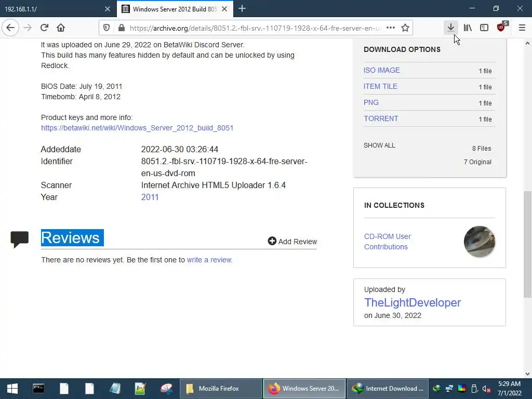Launch Command Prompt from the taskbar
Screen dimensions: 532x399
(38, 389)
